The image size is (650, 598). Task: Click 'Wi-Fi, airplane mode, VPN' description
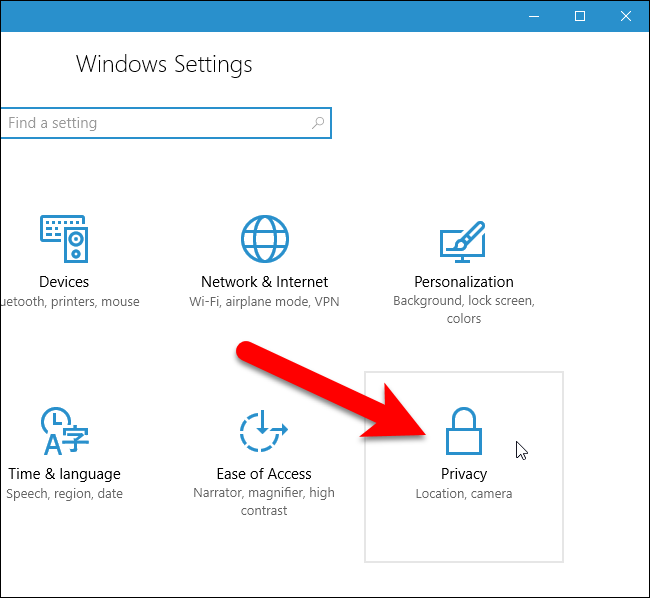[264, 301]
